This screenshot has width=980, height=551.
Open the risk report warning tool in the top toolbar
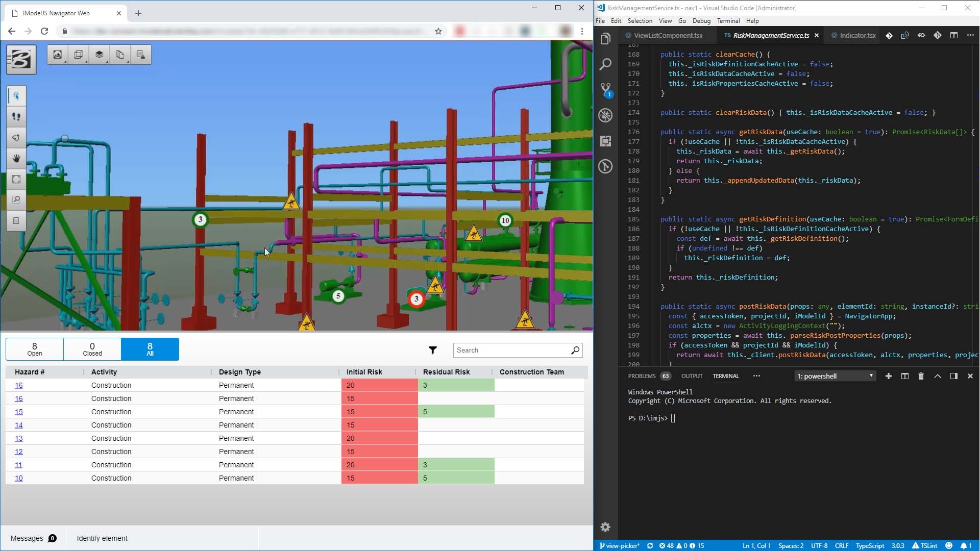tap(140, 55)
